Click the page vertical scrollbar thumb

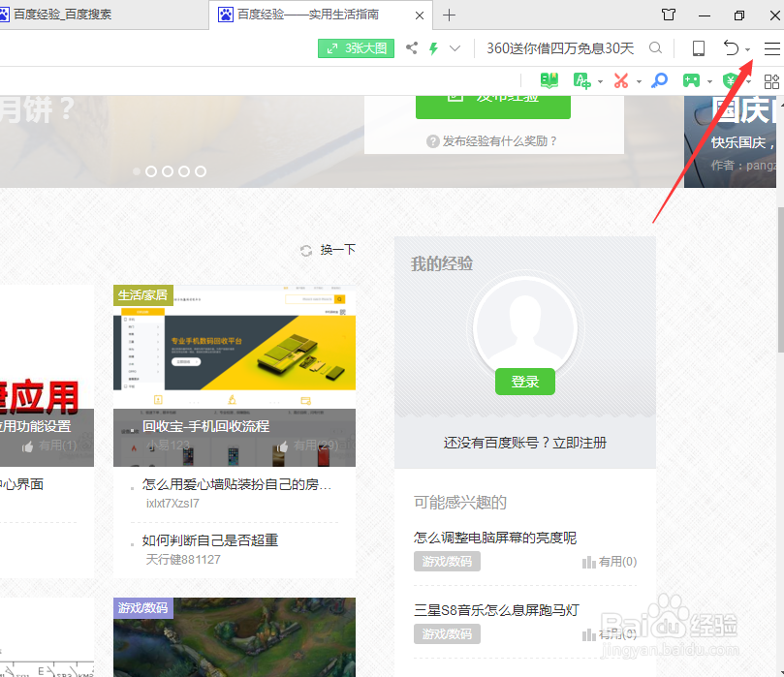click(x=780, y=280)
